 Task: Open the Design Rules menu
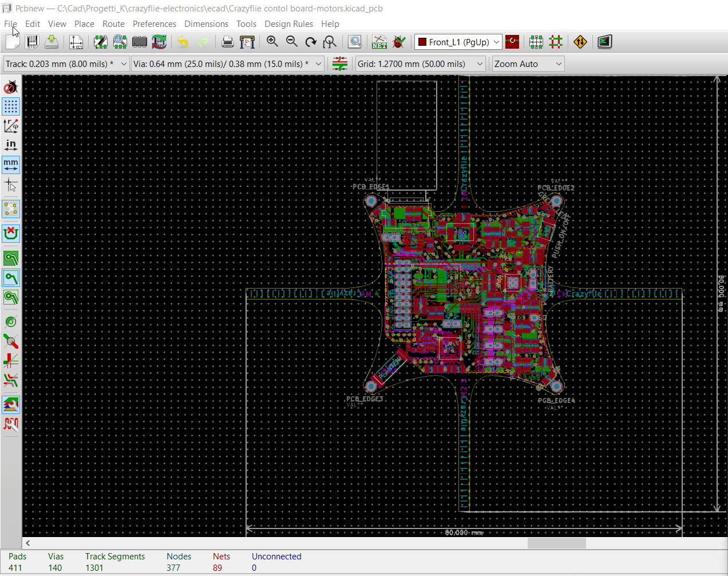point(288,24)
